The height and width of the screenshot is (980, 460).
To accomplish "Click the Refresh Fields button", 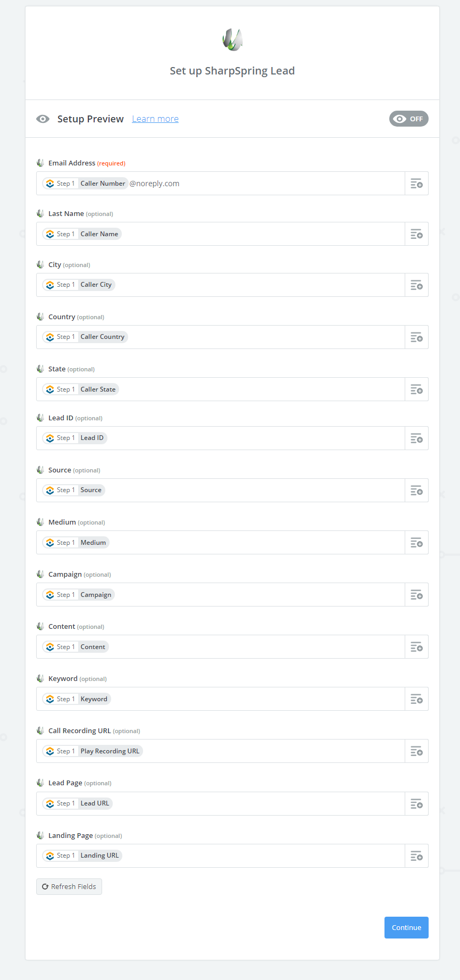I will tap(69, 886).
